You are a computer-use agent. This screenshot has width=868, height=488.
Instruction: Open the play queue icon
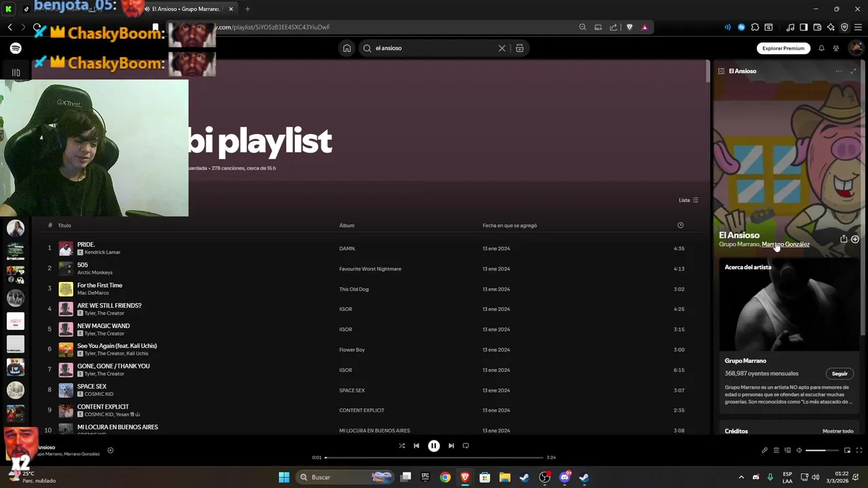[x=776, y=451]
